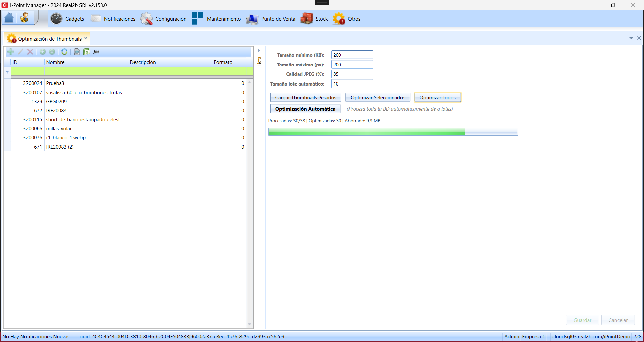Click the Notificaciones envelope icon
Image resolution: width=644 pixels, height=342 pixels.
pos(96,19)
